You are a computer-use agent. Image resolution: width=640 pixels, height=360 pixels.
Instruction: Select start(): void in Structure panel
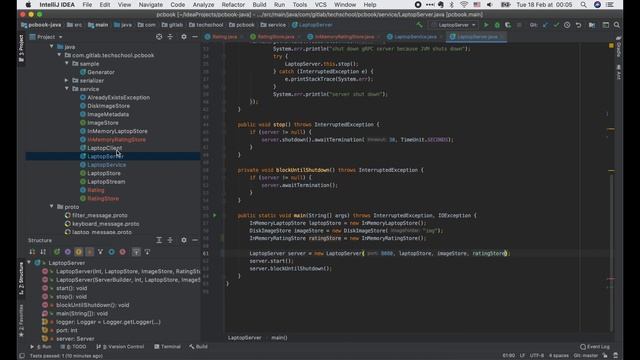click(71, 288)
